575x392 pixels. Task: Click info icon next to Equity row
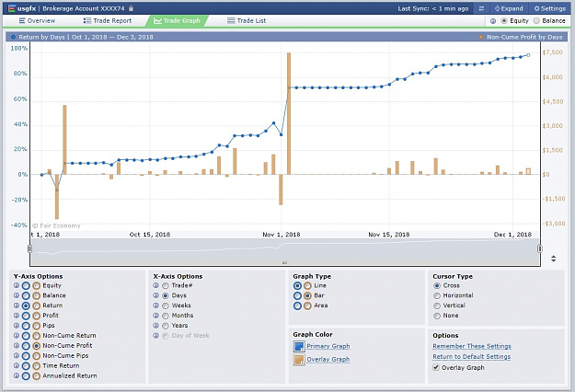(x=17, y=285)
